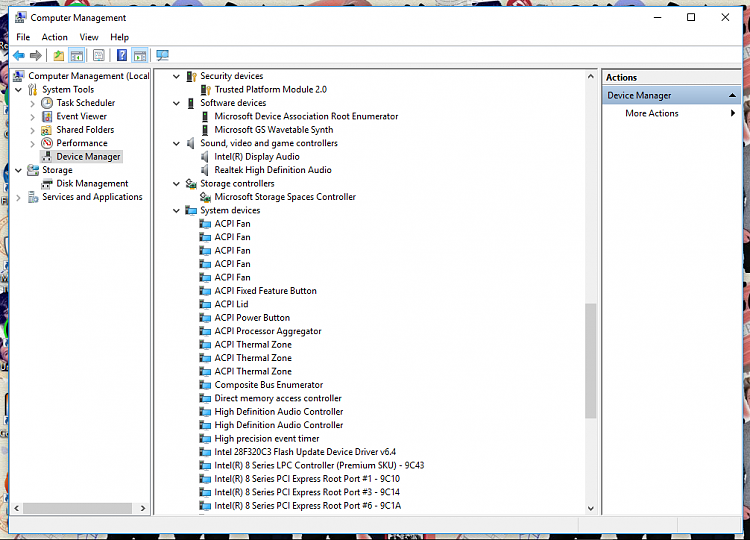Select PCI Express Root Port #1 - 9C10
Viewport: 750px width, 540px height.
click(307, 479)
